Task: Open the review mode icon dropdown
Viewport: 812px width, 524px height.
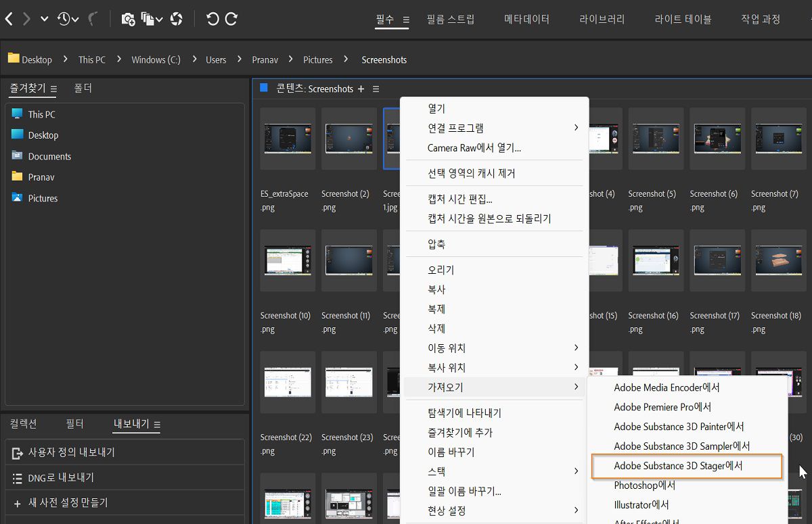Action: (x=152, y=19)
